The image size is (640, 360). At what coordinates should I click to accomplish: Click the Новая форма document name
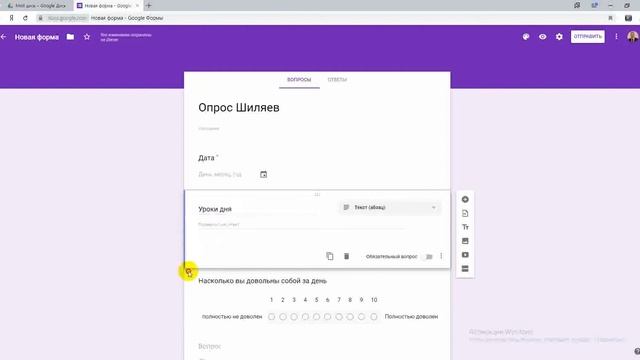coord(37,37)
